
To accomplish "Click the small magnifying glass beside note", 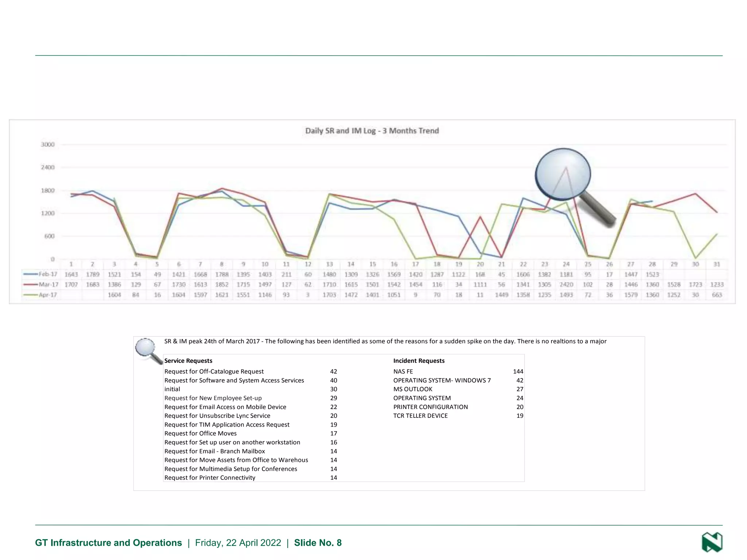I will pos(146,349).
